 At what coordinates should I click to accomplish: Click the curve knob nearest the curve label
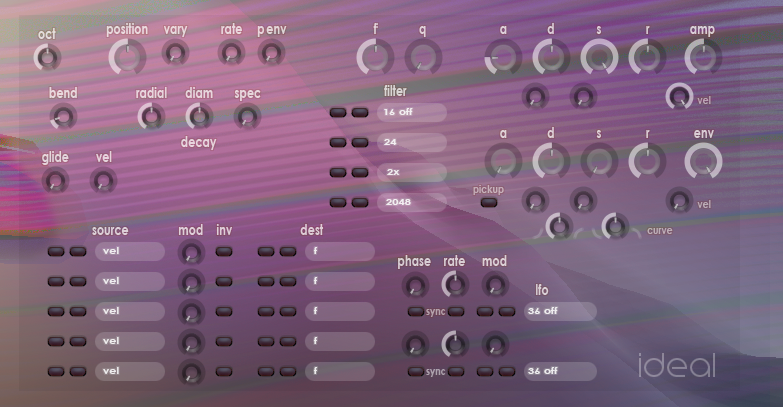click(x=615, y=226)
